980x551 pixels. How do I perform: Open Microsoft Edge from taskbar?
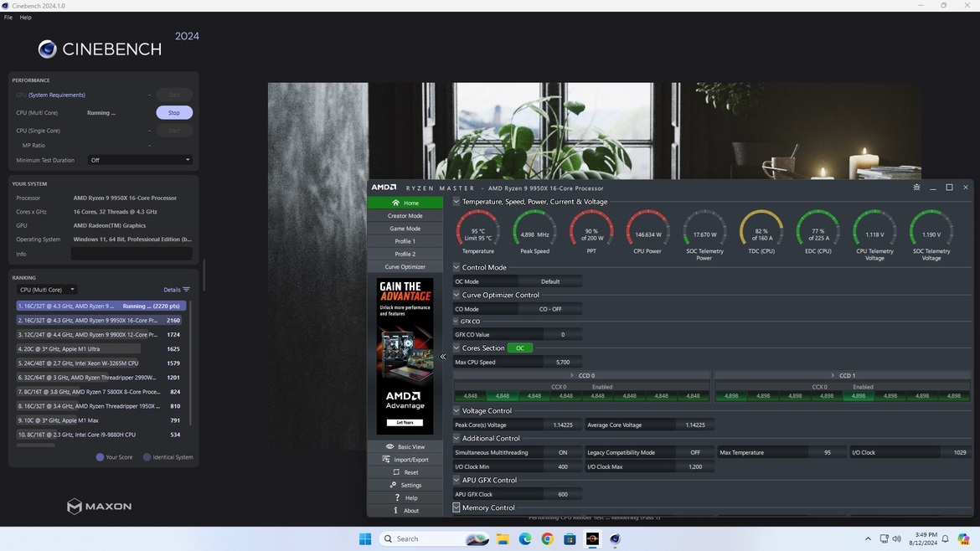(x=525, y=538)
